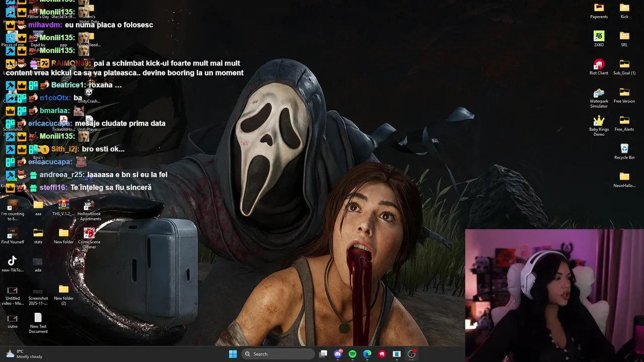Viewport: 644px width, 362px height.
Task: Launch the Riot Client shortcut
Action: coord(599,67)
